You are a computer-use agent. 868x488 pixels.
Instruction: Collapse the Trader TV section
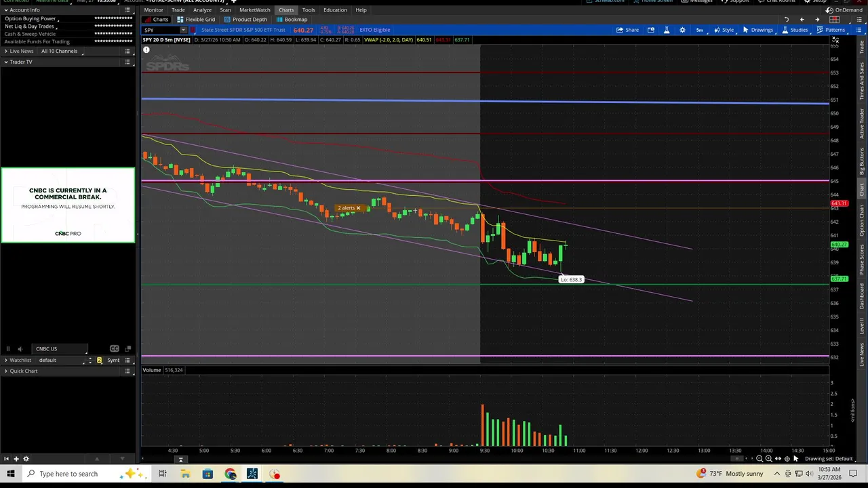(5, 62)
